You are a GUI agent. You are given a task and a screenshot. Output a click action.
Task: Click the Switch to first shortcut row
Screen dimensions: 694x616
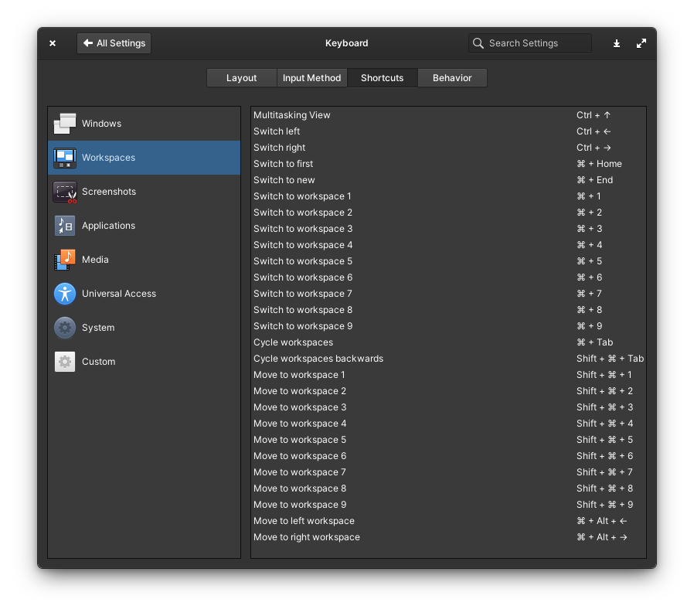(x=448, y=164)
